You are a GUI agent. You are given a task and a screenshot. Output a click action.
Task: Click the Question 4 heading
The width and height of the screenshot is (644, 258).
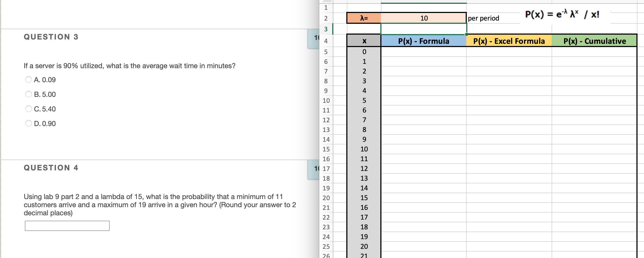pyautogui.click(x=50, y=168)
